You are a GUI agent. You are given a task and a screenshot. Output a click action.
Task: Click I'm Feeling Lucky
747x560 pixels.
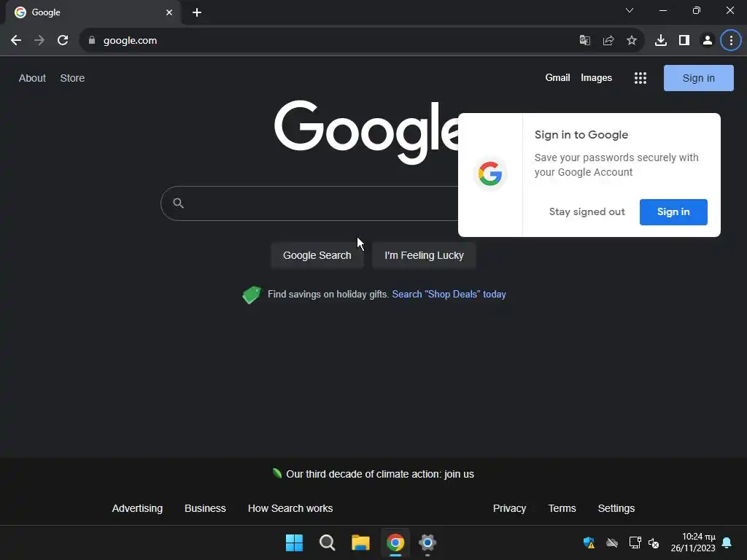(x=424, y=255)
